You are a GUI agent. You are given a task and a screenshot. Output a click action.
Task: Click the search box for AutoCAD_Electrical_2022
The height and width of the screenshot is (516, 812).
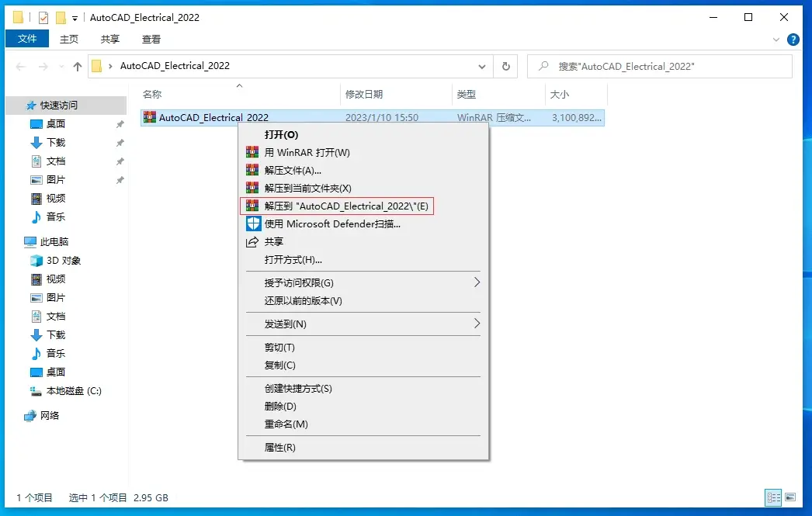tap(659, 66)
